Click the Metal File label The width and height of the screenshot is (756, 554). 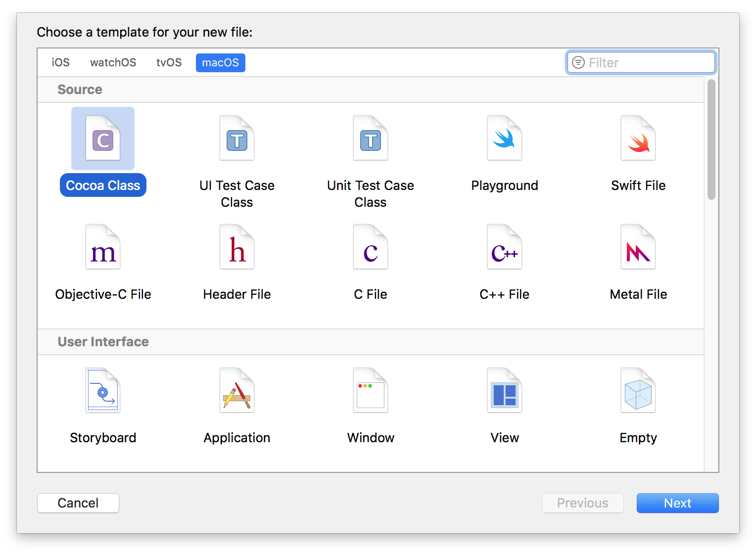click(x=638, y=294)
